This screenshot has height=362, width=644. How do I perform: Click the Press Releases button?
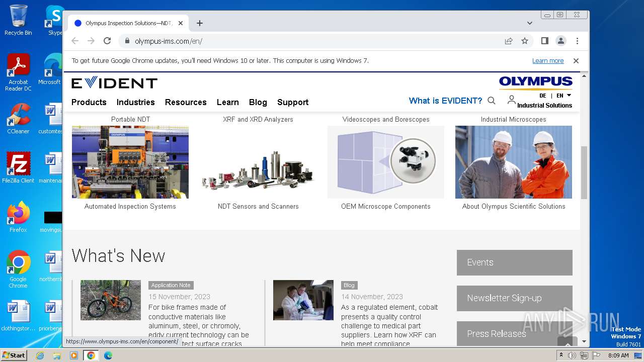(515, 333)
